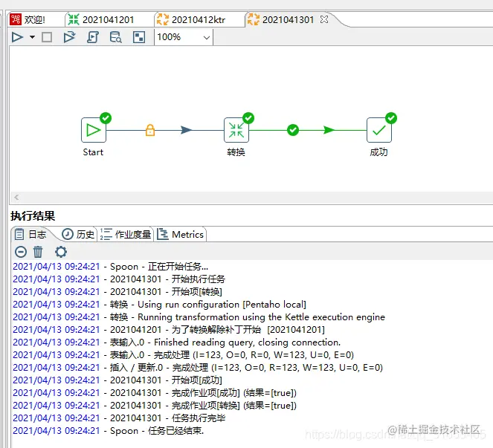Click the 转换 label under entry
The height and width of the screenshot is (448, 493).
[x=236, y=152]
